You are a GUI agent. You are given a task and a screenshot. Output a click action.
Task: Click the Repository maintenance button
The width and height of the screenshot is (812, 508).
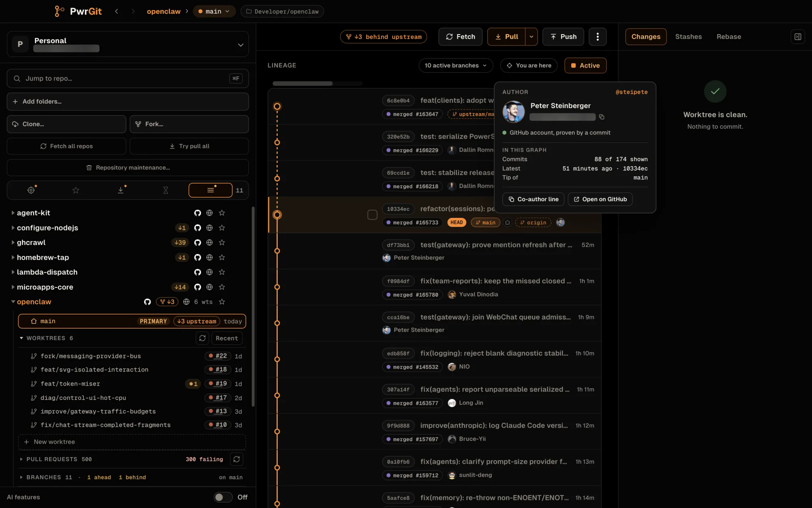click(x=127, y=167)
